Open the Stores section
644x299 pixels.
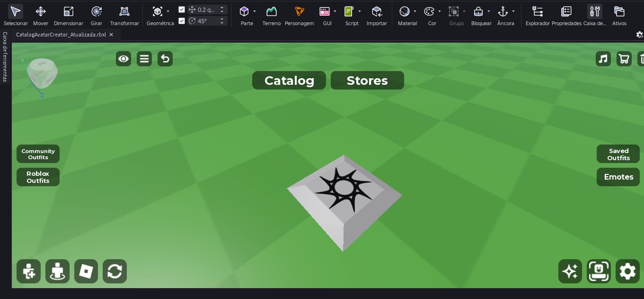tap(367, 81)
